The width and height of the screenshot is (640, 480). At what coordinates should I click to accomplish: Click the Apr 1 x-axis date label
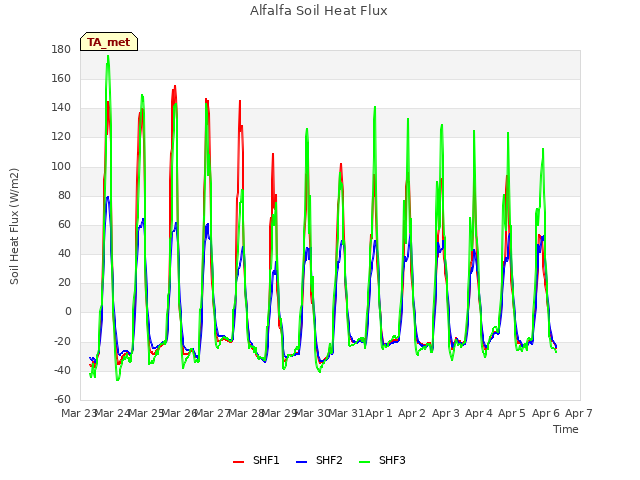[378, 413]
